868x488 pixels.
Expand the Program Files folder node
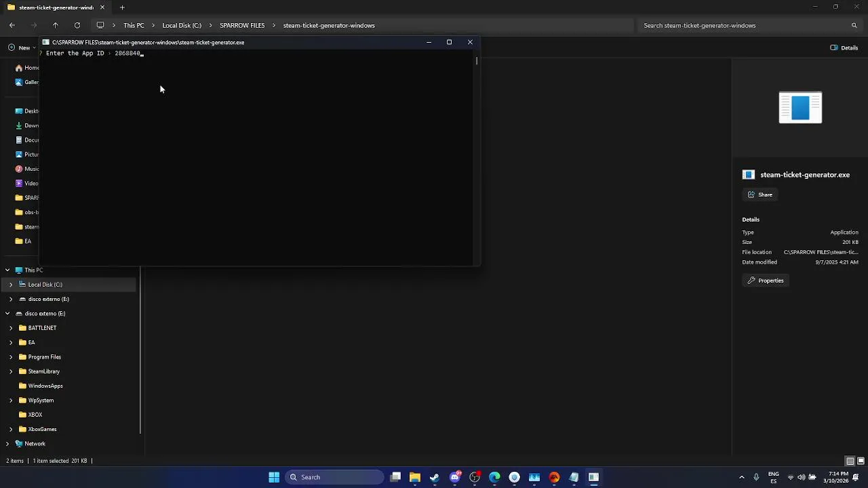point(11,357)
